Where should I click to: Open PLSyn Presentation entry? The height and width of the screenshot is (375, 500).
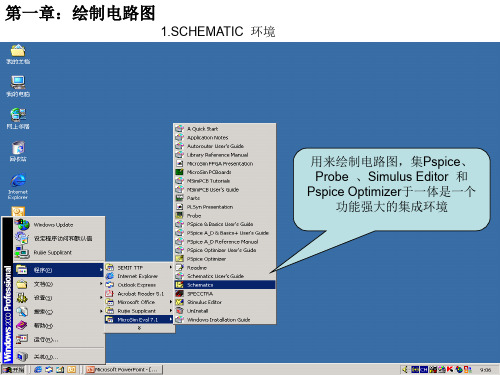[x=225, y=207]
